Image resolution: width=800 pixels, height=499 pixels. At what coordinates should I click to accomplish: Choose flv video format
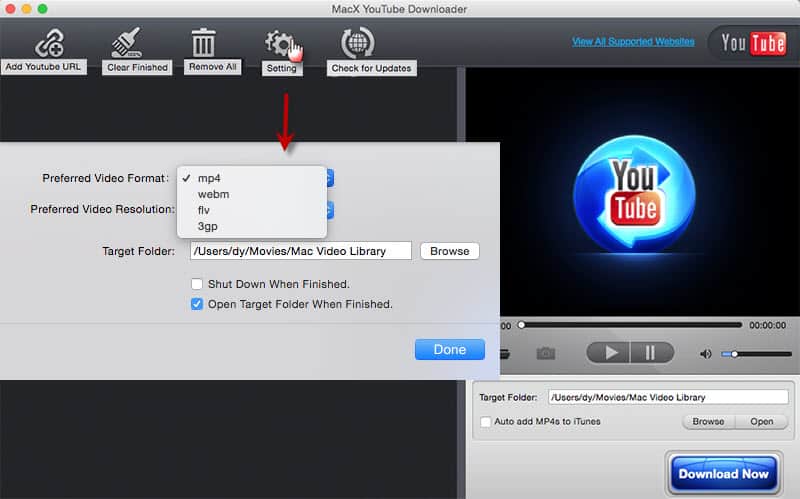tap(252, 210)
